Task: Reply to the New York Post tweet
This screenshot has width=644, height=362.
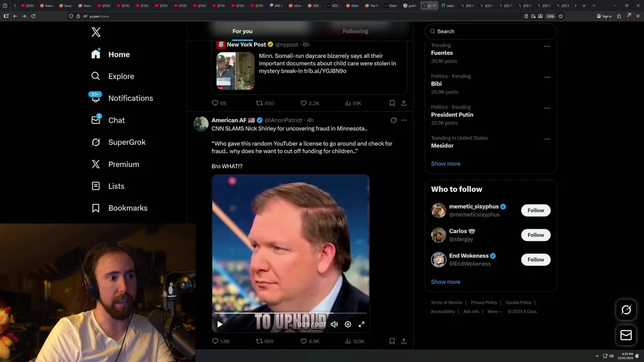Action: tap(219, 103)
